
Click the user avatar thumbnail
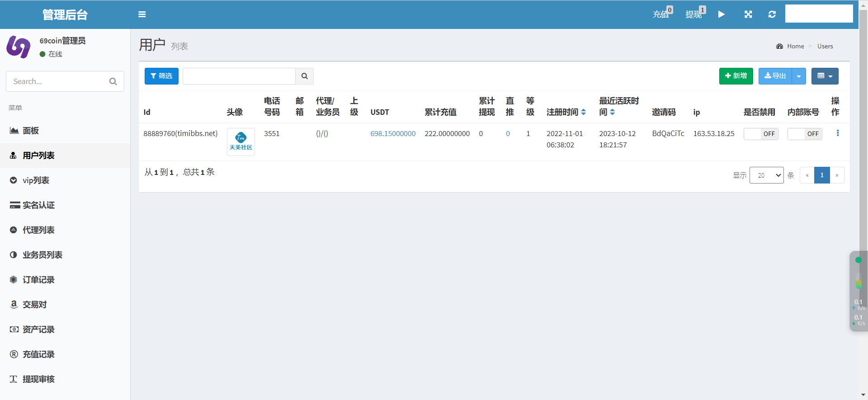241,142
